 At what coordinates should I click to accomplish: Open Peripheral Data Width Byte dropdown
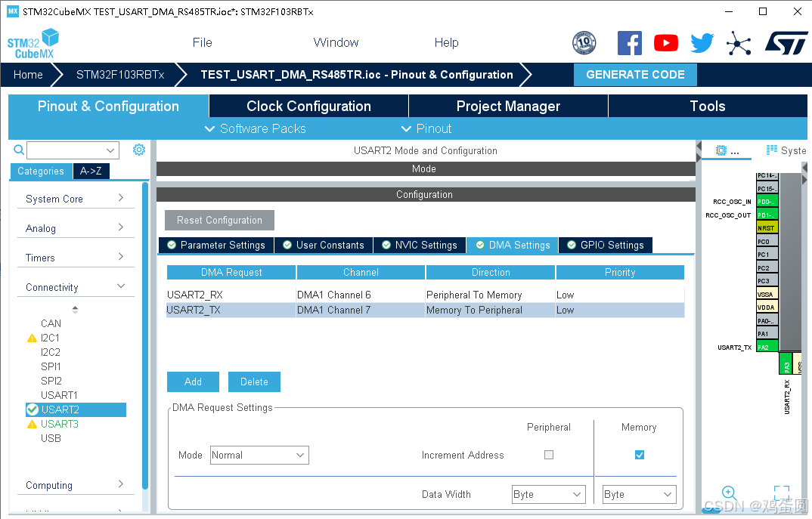548,494
